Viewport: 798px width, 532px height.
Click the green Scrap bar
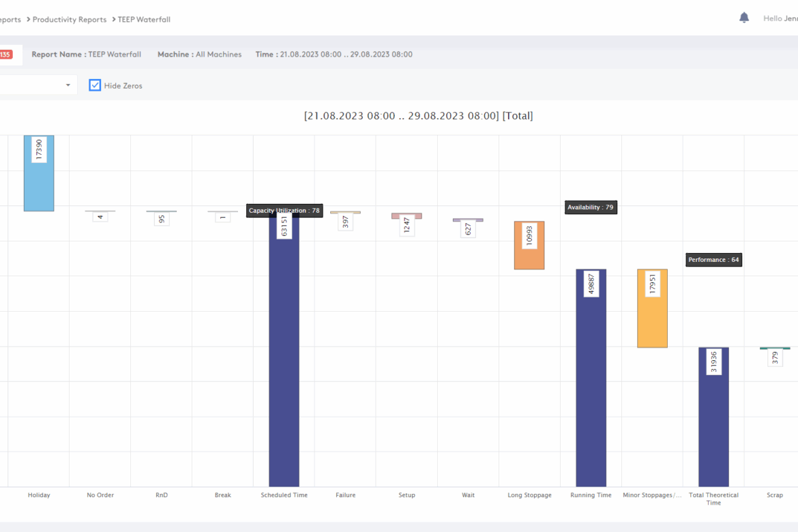(x=775, y=349)
